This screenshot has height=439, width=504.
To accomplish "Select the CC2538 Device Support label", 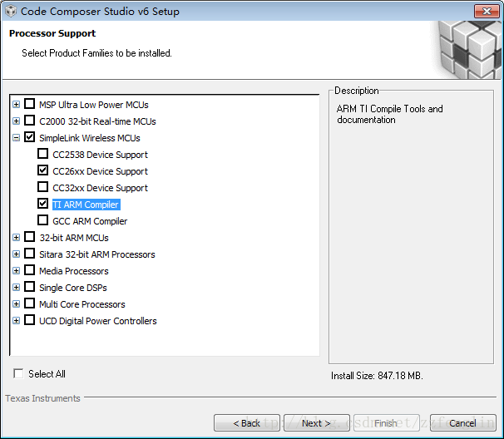I will tap(100, 155).
